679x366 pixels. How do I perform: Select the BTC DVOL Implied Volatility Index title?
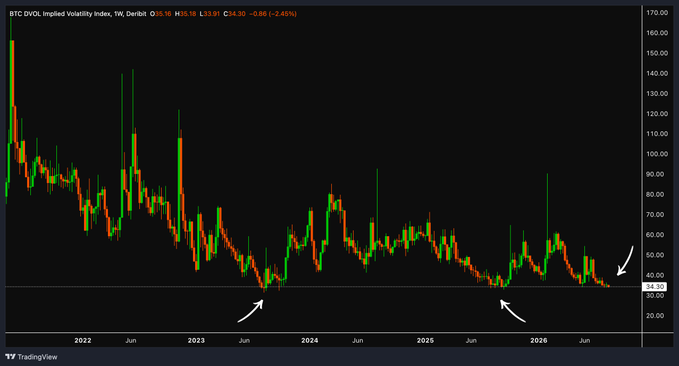pyautogui.click(x=60, y=14)
